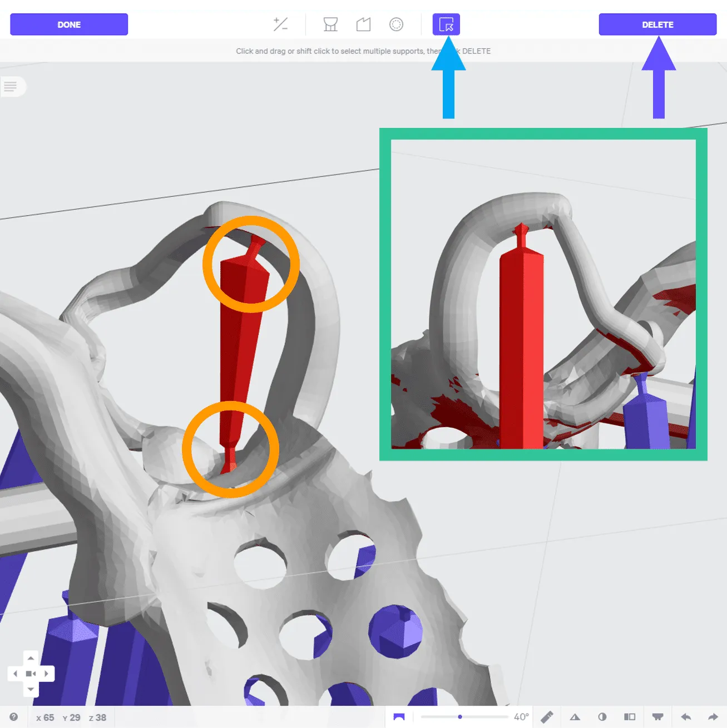Click the DONE button
The width and height of the screenshot is (727, 728).
(x=69, y=24)
